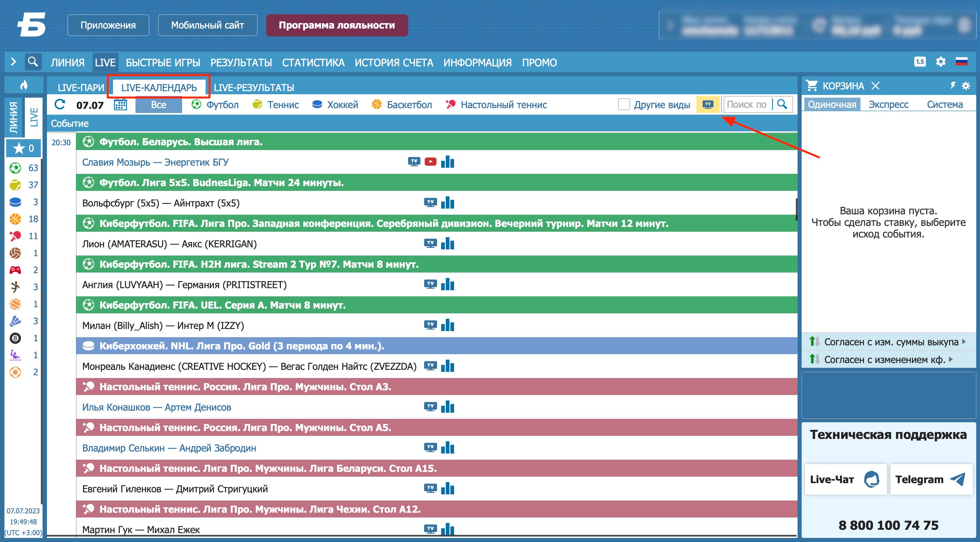
Task: Open settings gear icon in top navigation bar
Action: tap(941, 62)
